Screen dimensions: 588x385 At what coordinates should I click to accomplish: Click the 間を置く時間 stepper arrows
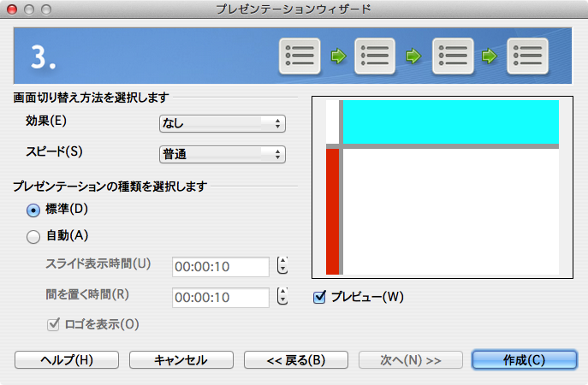283,297
